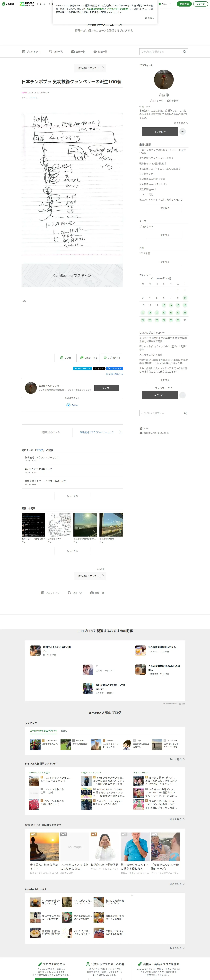Viewport: 210px width, 980px height.
Task: Open the 動画一覧 tab
Action: point(100,51)
